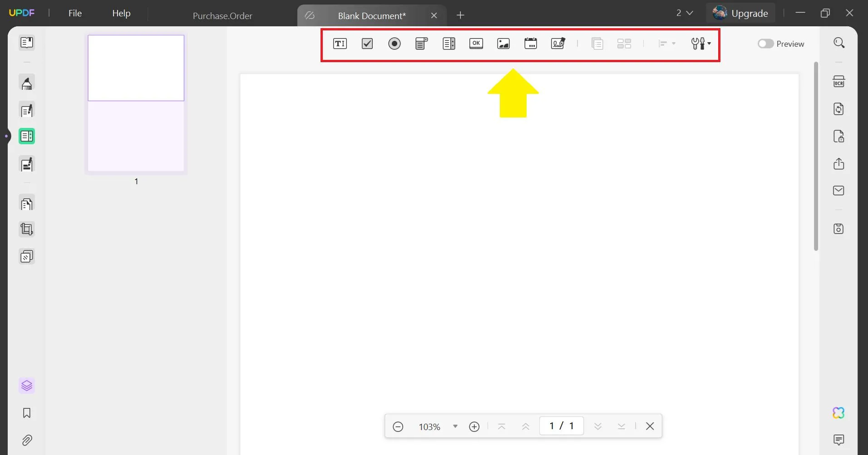Switch to the Purchase.Order tab
This screenshot has height=455, width=868.
222,15
